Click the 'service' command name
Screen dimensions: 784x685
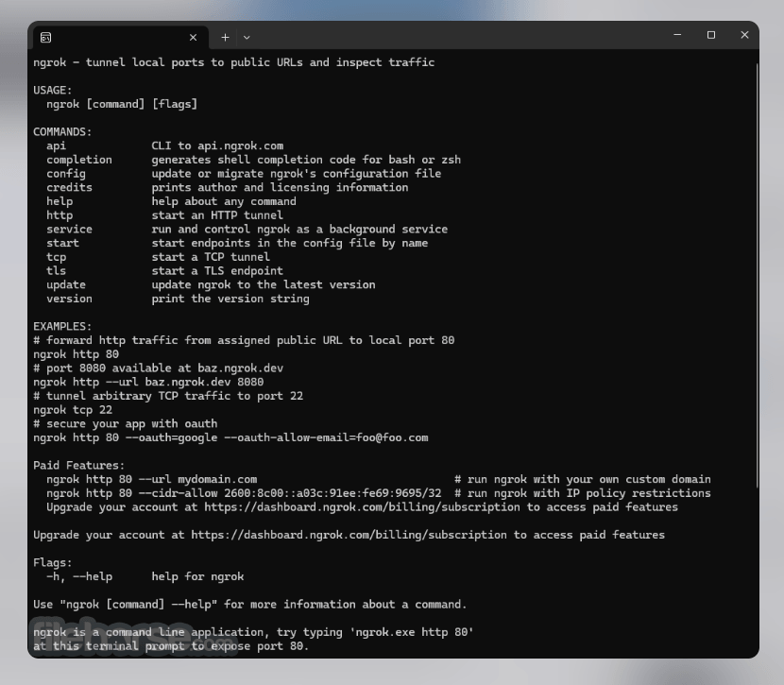point(69,229)
